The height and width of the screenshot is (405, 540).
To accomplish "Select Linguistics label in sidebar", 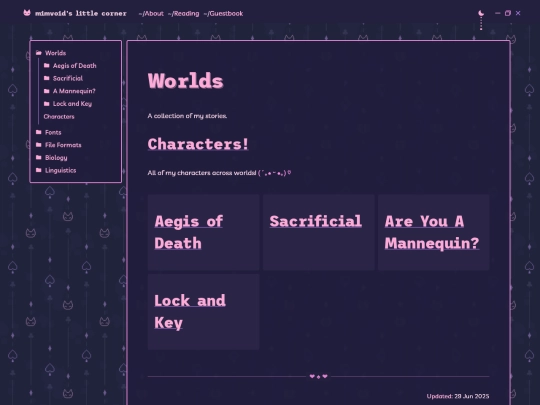I will [x=61, y=170].
